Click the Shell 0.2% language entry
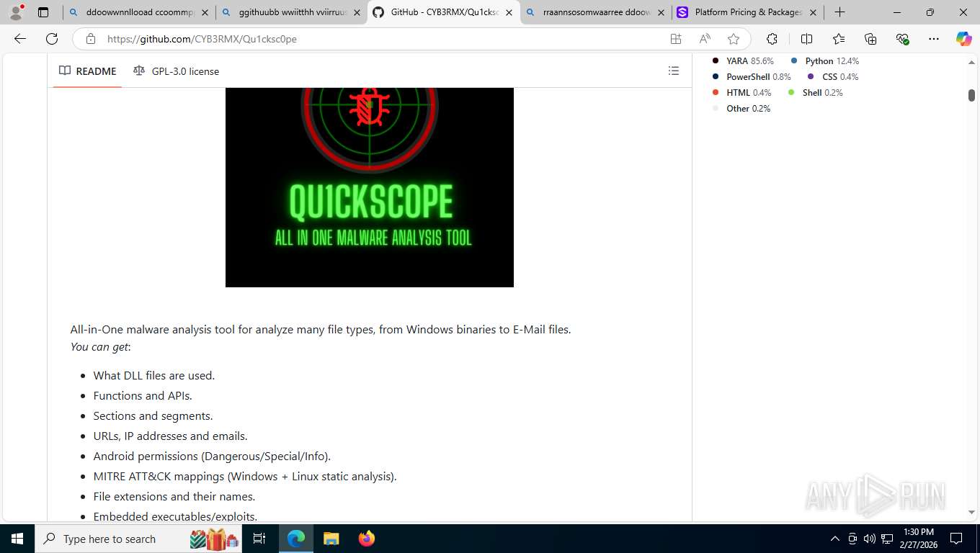The width and height of the screenshot is (980, 553). (x=815, y=93)
